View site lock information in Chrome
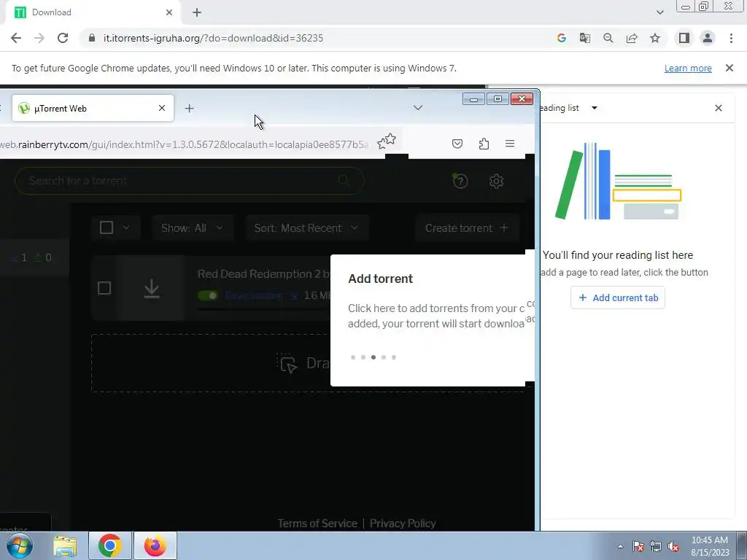 (92, 38)
